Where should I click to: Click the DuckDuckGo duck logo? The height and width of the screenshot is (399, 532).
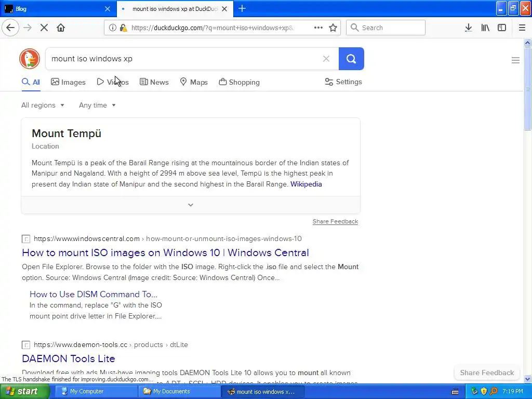pos(30,59)
